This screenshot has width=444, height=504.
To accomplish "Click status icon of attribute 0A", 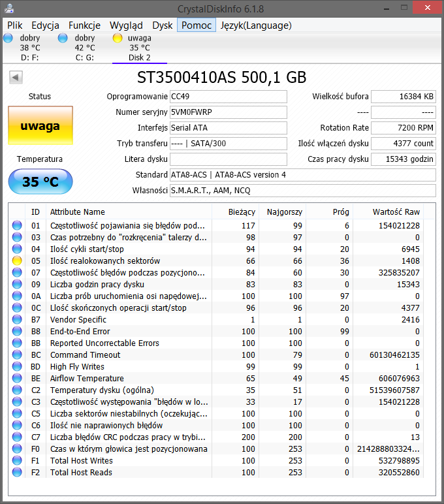I will (x=17, y=296).
